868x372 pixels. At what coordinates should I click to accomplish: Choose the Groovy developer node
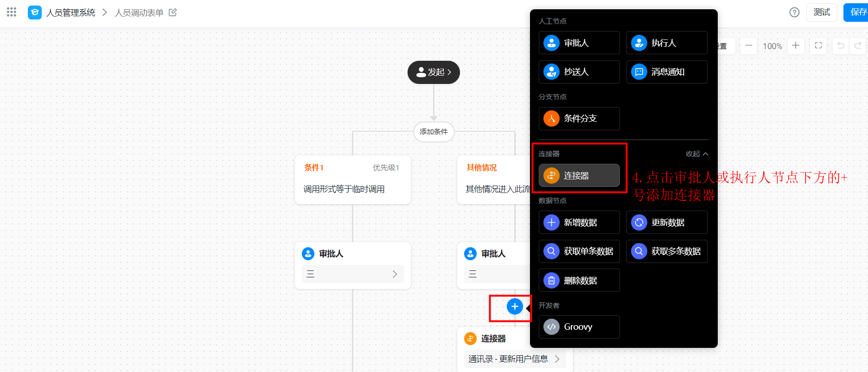point(579,327)
